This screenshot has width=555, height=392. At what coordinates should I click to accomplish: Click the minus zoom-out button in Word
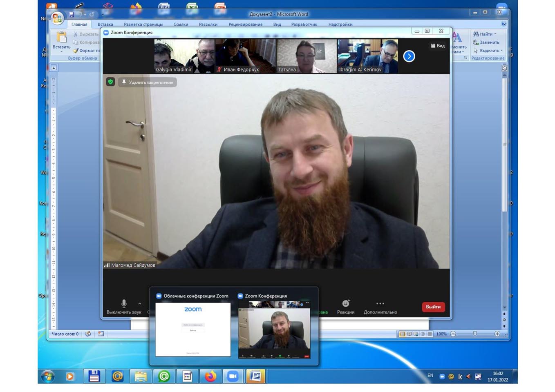(x=453, y=334)
